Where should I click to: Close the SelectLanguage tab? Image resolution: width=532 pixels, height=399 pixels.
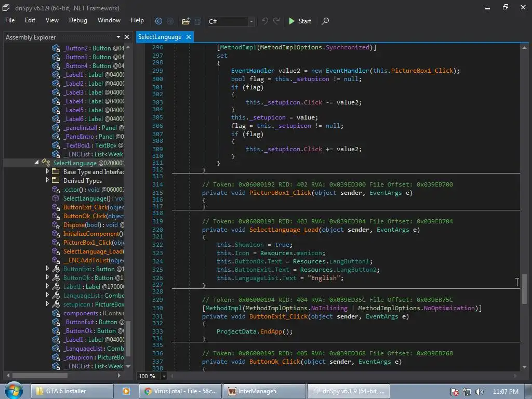pos(189,37)
